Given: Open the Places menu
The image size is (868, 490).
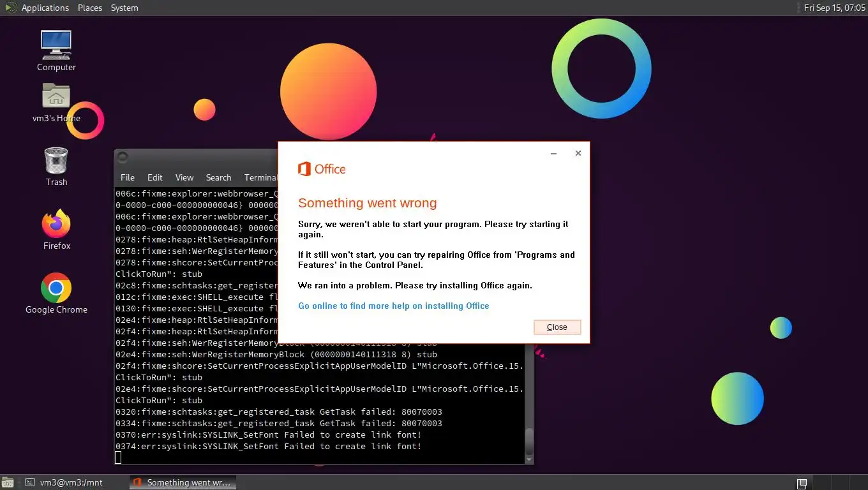Looking at the screenshot, I should point(90,8).
